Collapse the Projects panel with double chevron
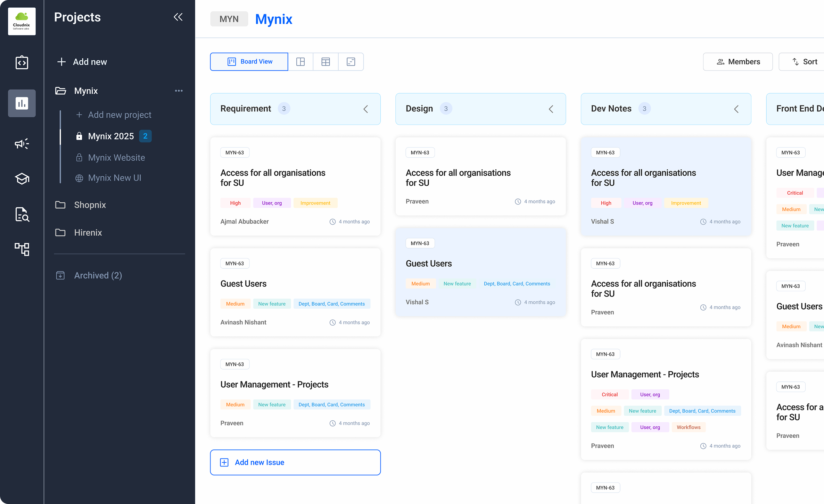This screenshot has width=824, height=504. (178, 17)
